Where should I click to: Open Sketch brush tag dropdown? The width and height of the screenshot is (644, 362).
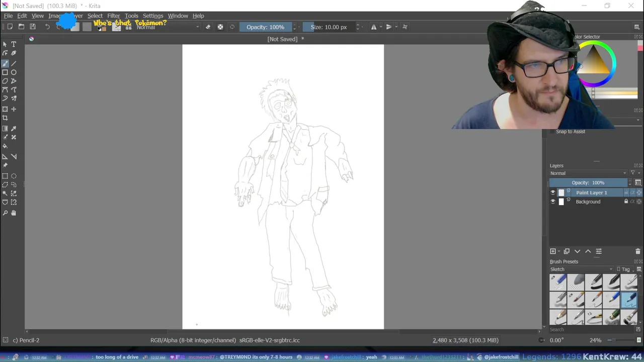click(582, 269)
